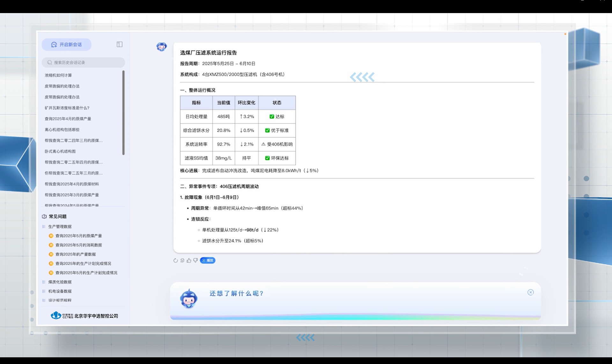Expand the 煤质化验数据 section
Viewport: 612px width, 364px height.
click(x=59, y=282)
